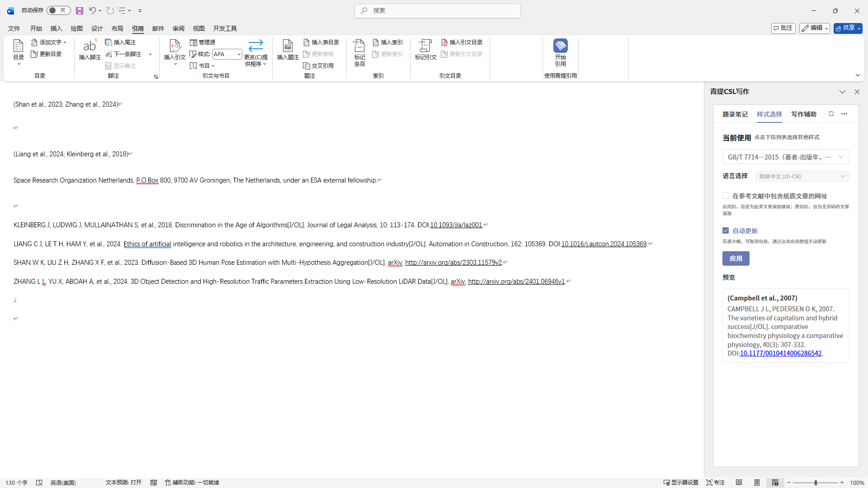The height and width of the screenshot is (488, 868).
Task: Click the sync refresh icon in Qingti panel
Action: coord(831,114)
